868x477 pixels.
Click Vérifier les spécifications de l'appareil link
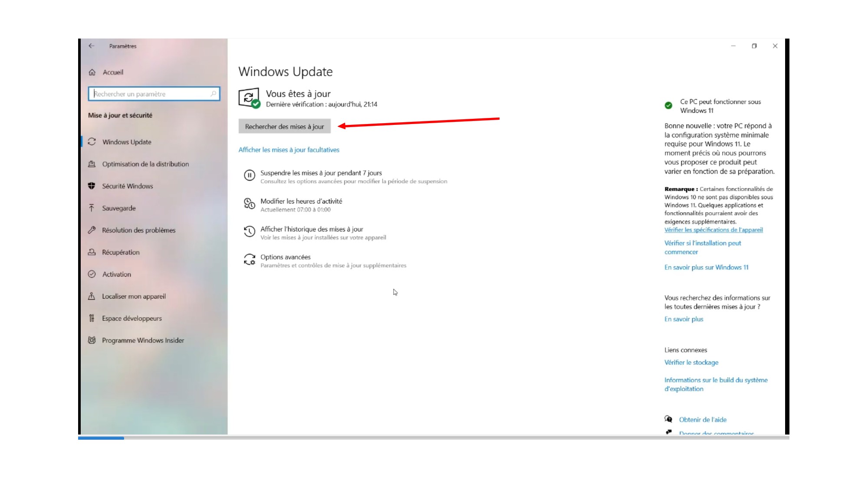[x=713, y=230]
